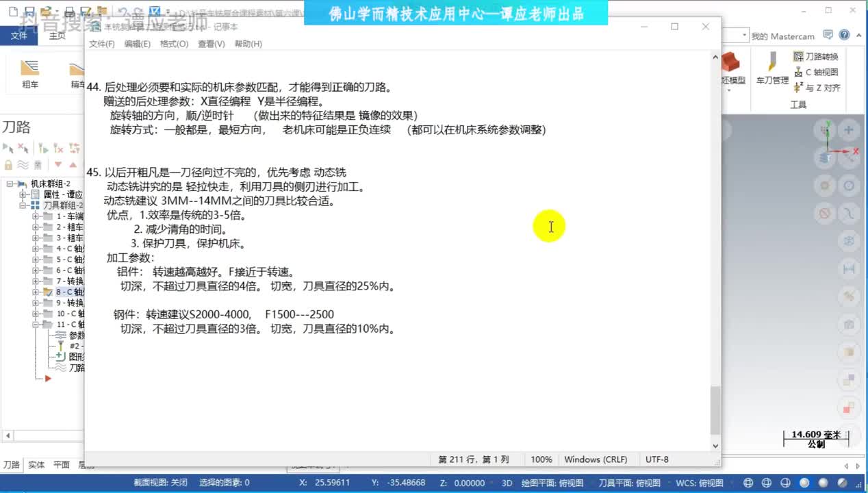This screenshot has height=493, width=868.
Task: Open 格式(O) menu in Notepad
Action: point(174,44)
